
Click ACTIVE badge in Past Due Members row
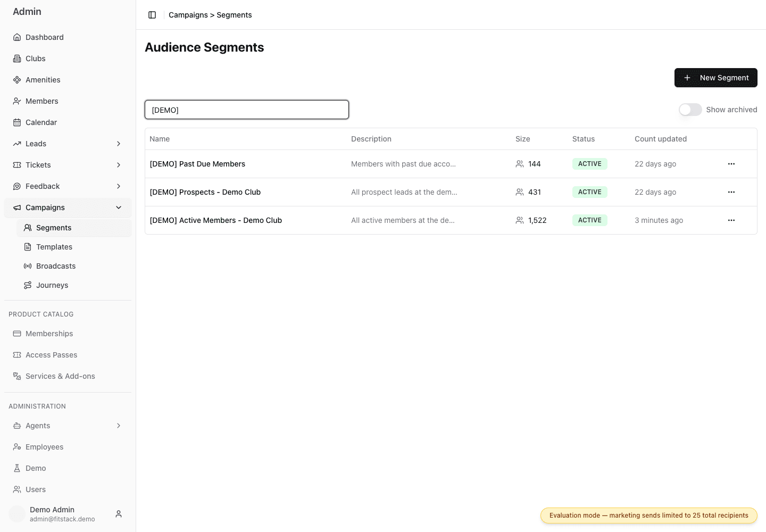[x=590, y=164]
